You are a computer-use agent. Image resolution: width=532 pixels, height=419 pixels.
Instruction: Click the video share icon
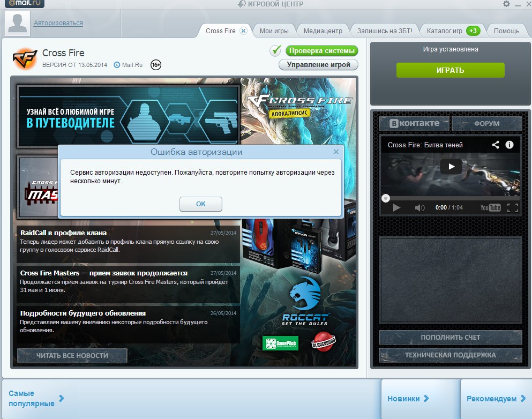496,145
